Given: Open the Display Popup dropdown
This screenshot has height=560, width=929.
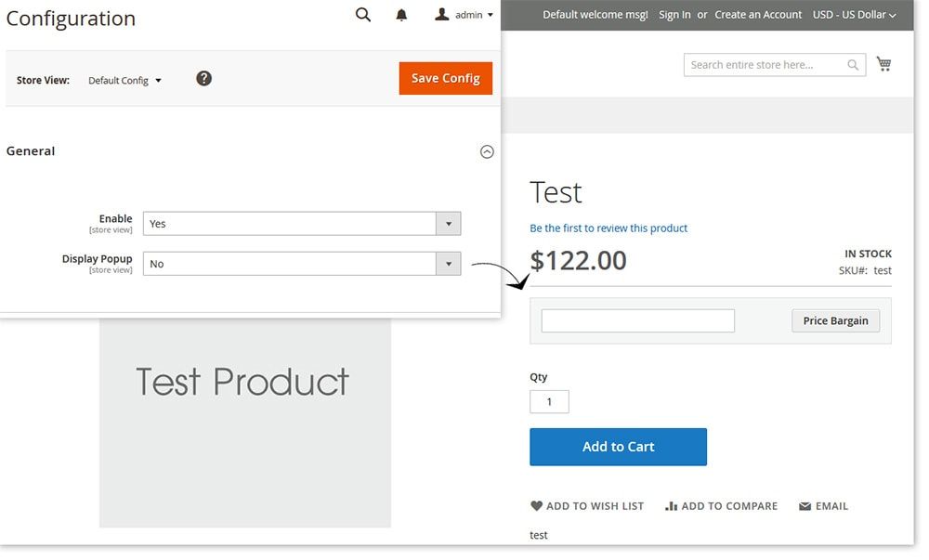Looking at the screenshot, I should pos(301,264).
